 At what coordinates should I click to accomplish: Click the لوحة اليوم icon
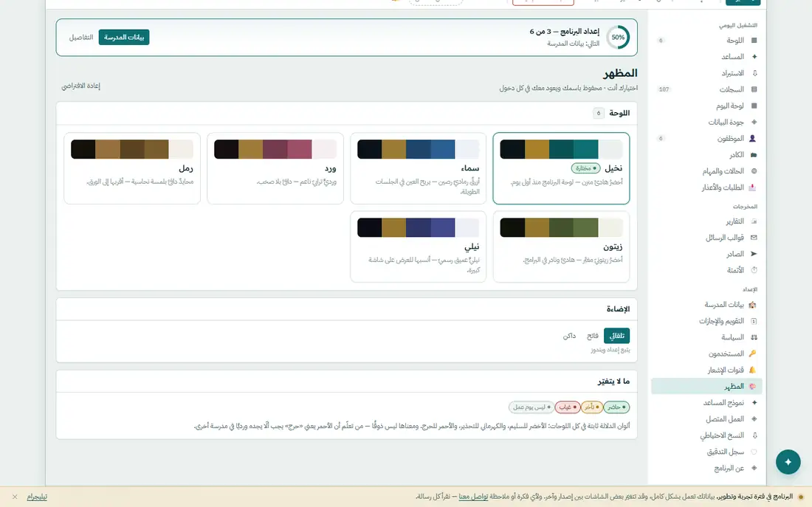coord(754,106)
